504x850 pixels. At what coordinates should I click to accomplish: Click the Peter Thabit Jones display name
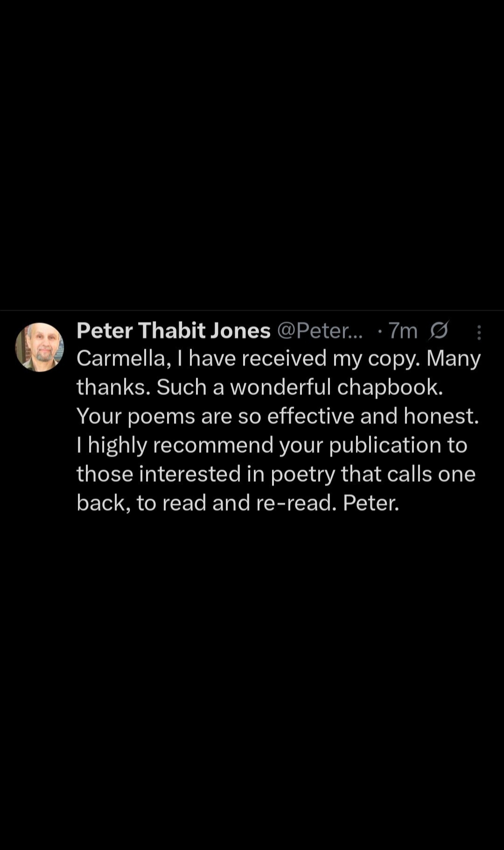[x=173, y=331]
